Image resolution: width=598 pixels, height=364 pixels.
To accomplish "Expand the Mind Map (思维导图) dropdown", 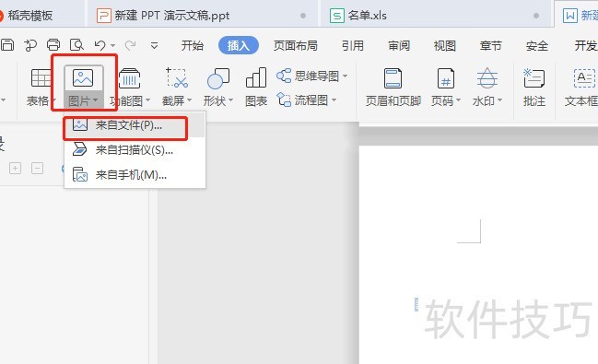I will [345, 76].
